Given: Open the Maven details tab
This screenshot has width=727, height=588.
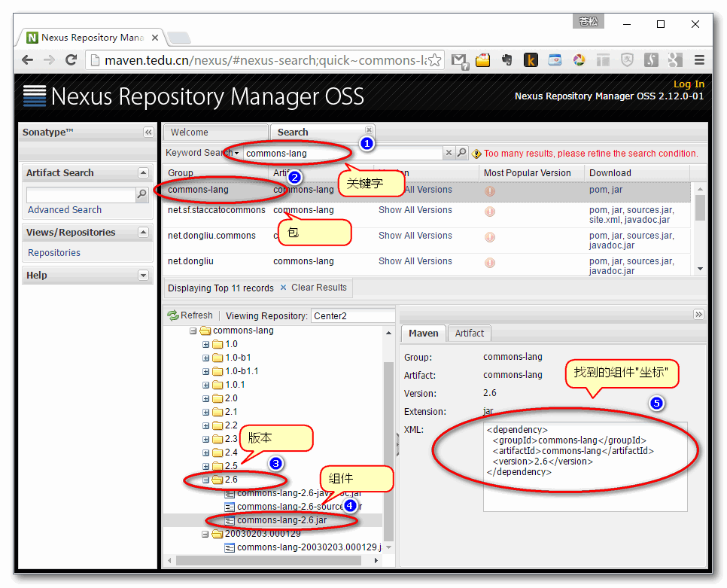Looking at the screenshot, I should 423,333.
